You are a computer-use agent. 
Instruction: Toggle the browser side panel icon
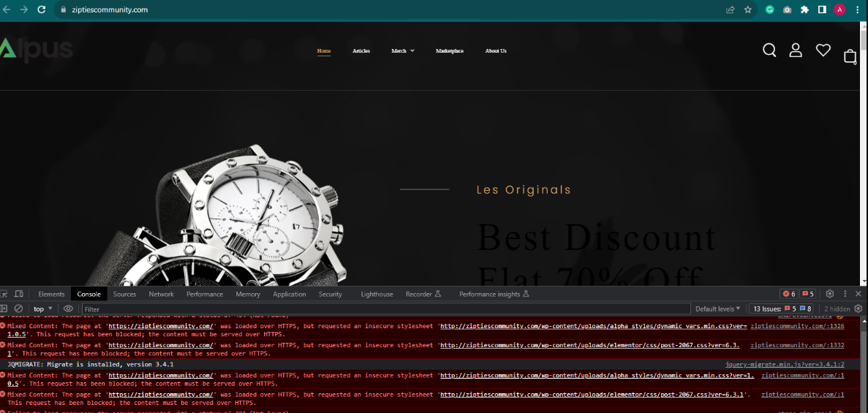coord(823,10)
